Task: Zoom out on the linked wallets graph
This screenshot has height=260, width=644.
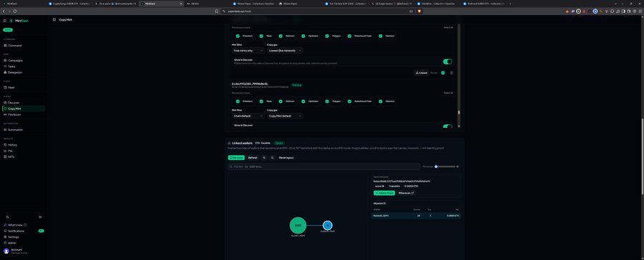Action: 273,157
